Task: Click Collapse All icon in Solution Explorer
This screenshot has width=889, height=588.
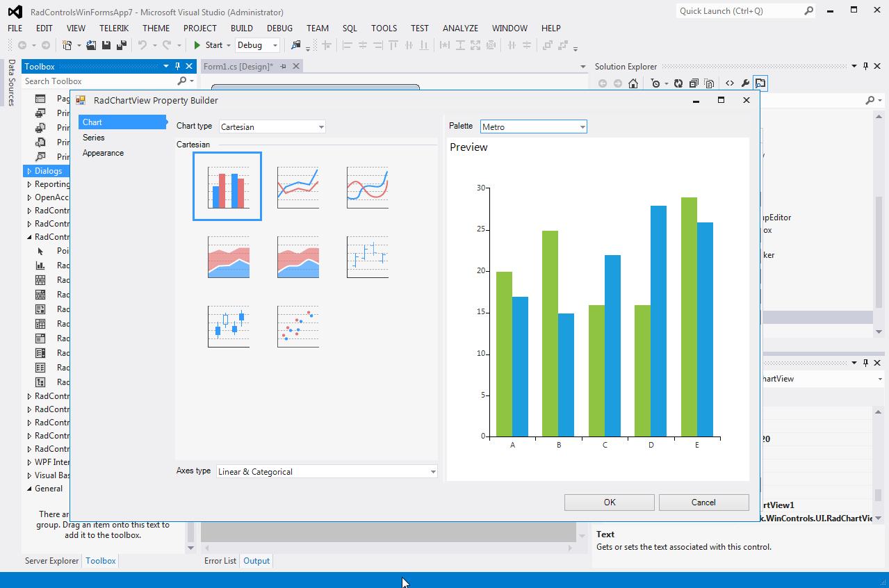Action: [694, 83]
